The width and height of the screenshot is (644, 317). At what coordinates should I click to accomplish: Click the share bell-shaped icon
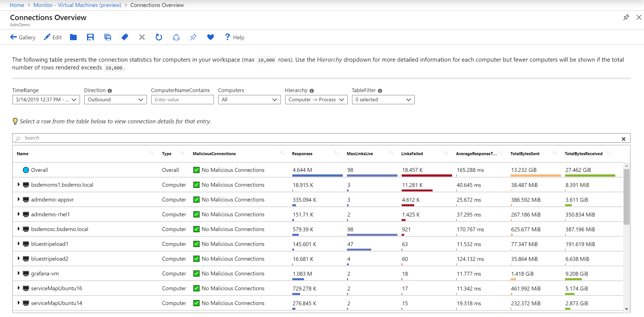click(x=176, y=37)
